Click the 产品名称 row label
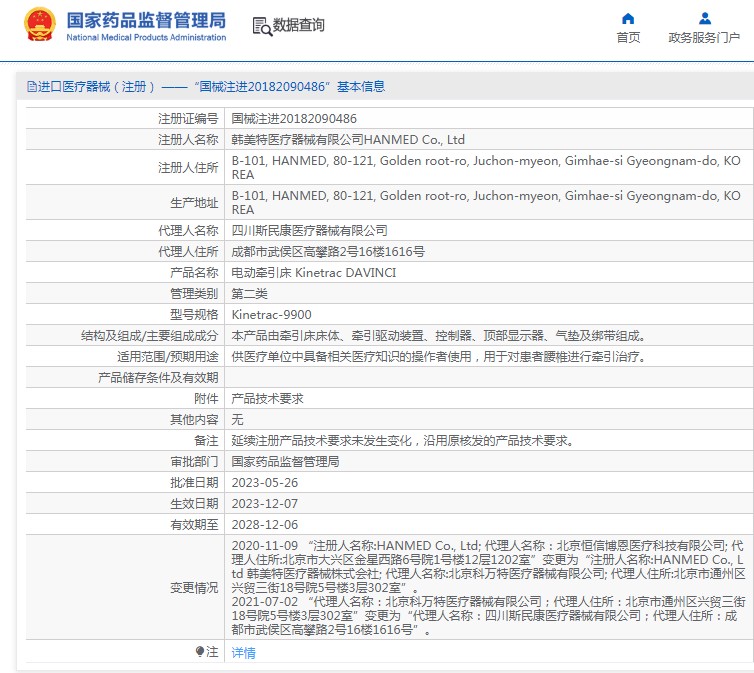Image resolution: width=754 pixels, height=673 pixels. [194, 273]
